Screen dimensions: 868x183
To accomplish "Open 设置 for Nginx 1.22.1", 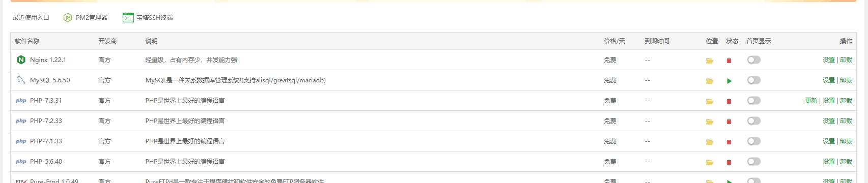I will click(828, 60).
